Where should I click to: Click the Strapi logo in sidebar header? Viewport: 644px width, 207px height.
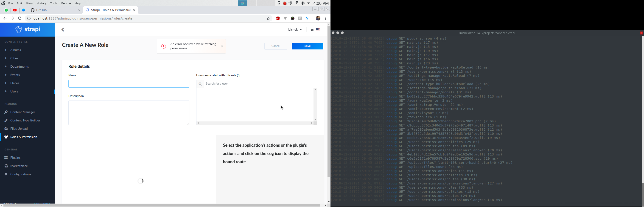(28, 30)
